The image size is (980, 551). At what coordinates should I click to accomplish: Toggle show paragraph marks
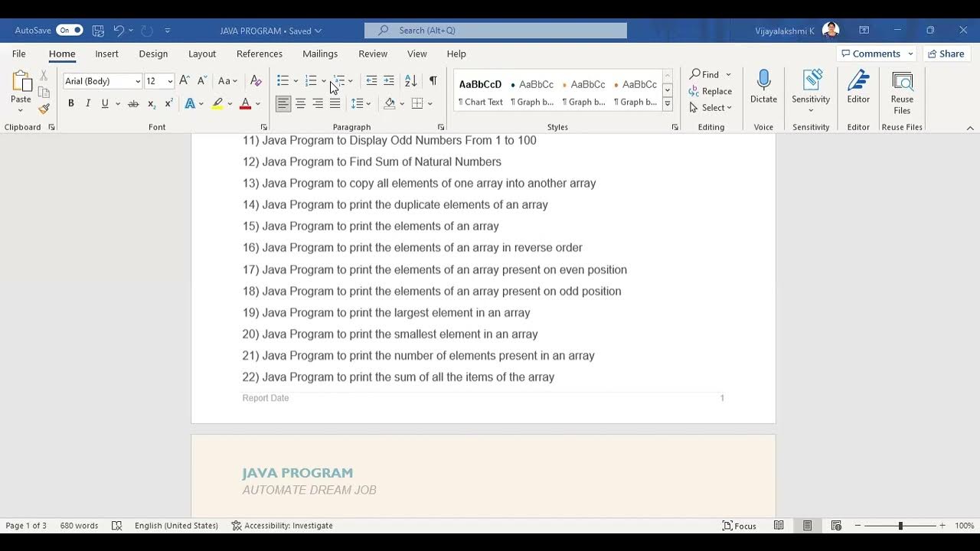(x=433, y=80)
